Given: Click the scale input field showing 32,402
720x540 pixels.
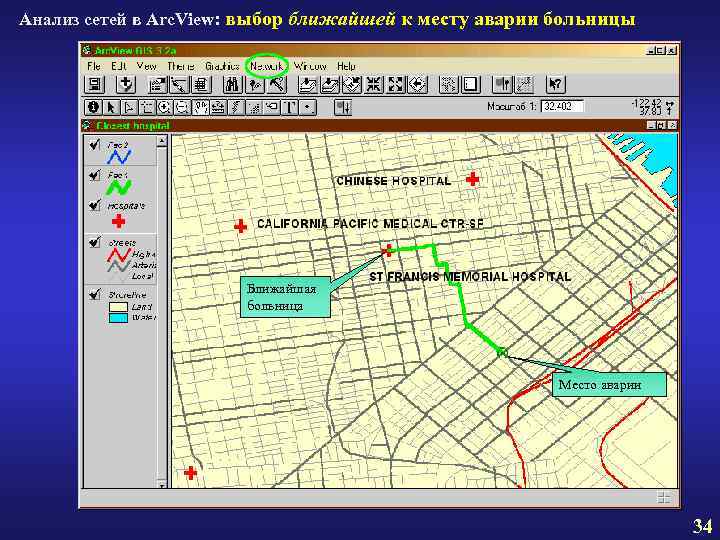Looking at the screenshot, I should [562, 107].
